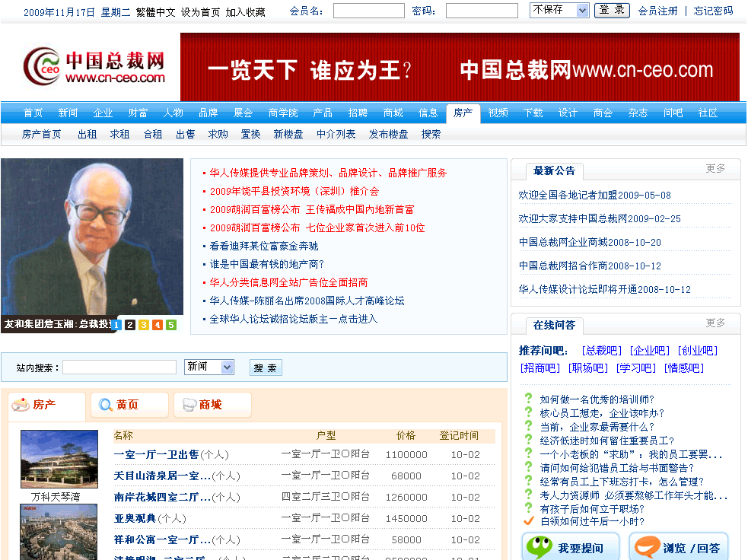Viewport: 748px width, 560px height.
Task: Select slide number 3 of photo carousel
Action: pyautogui.click(x=144, y=325)
